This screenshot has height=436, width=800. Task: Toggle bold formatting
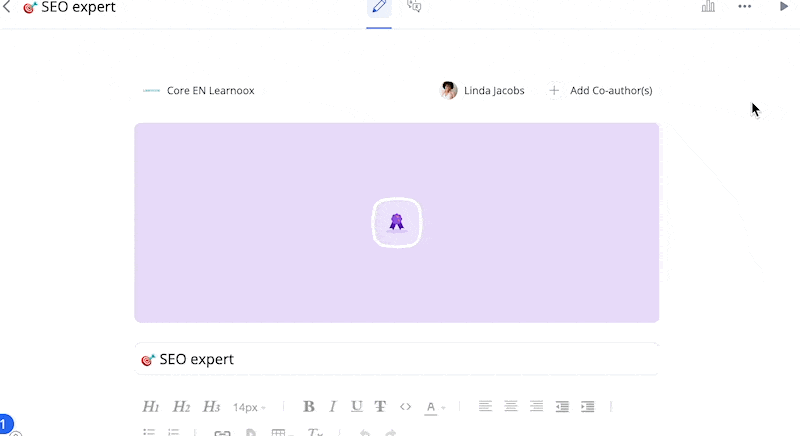(x=309, y=407)
